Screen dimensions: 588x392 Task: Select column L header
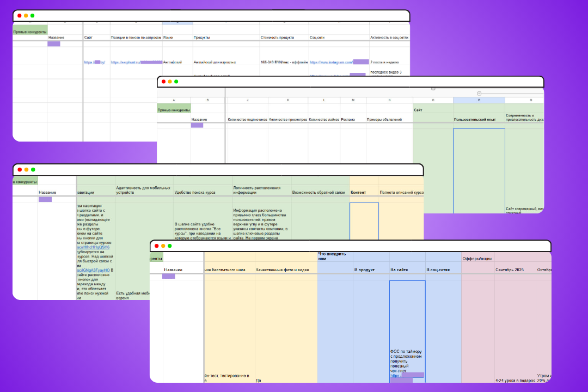pyautogui.click(x=324, y=100)
